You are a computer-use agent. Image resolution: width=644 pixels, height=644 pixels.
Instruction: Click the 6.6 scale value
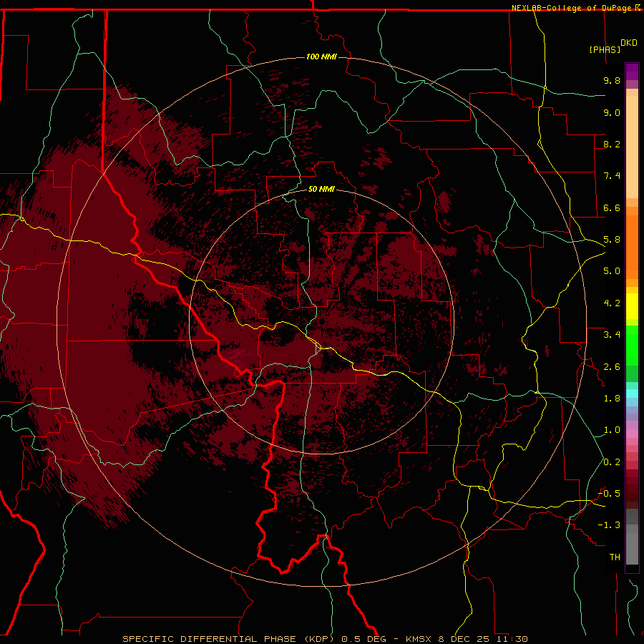point(612,208)
